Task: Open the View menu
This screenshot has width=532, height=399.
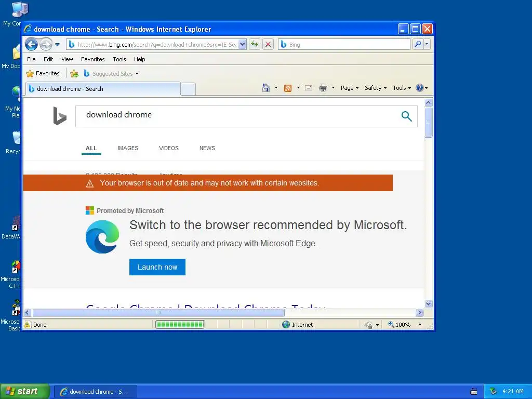Action: 67,59
